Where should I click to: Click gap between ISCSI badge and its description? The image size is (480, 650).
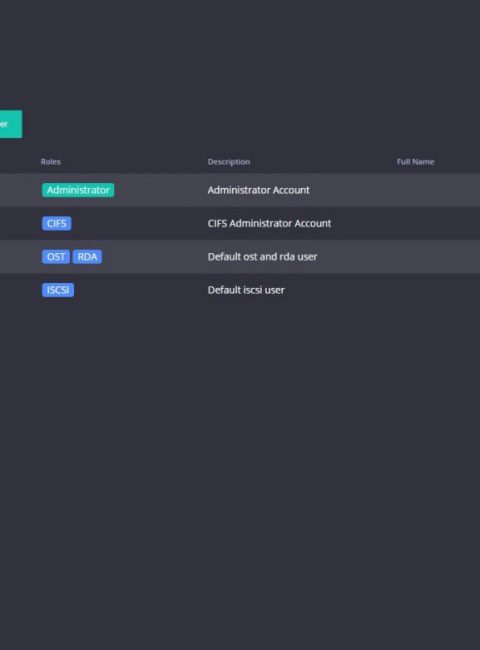click(141, 290)
